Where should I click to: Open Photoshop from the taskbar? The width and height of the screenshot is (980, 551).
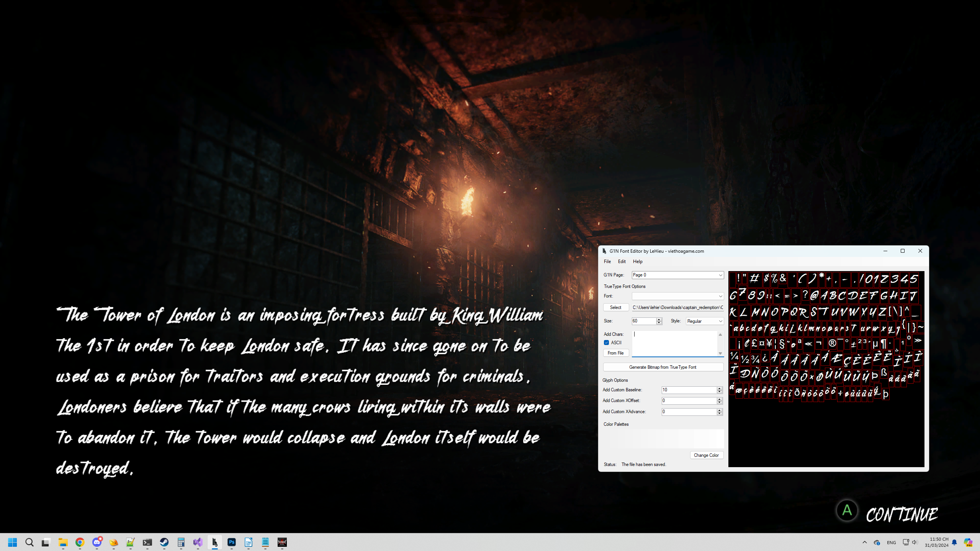[232, 542]
